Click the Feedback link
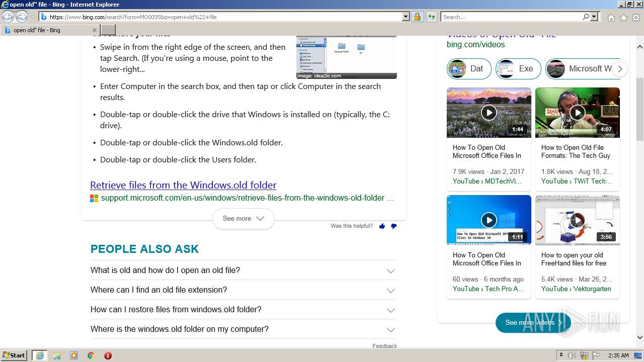Screen dimensions: 644x362 pyautogui.click(x=384, y=346)
